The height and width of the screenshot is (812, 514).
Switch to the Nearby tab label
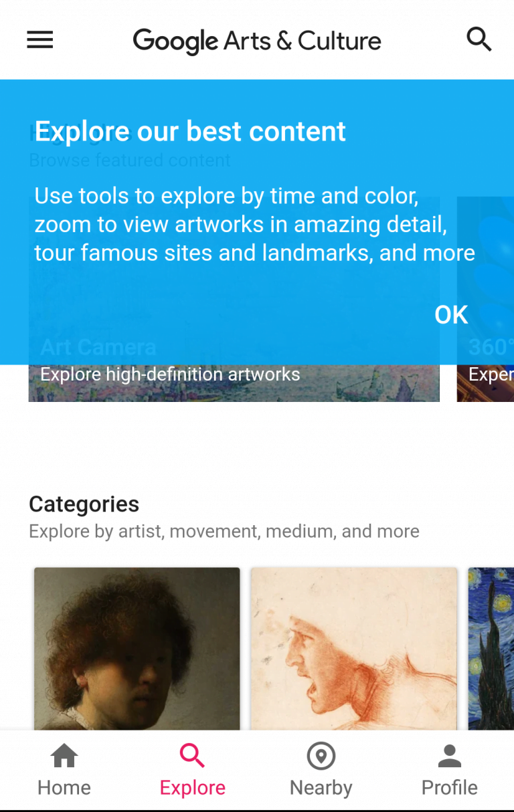point(321,787)
